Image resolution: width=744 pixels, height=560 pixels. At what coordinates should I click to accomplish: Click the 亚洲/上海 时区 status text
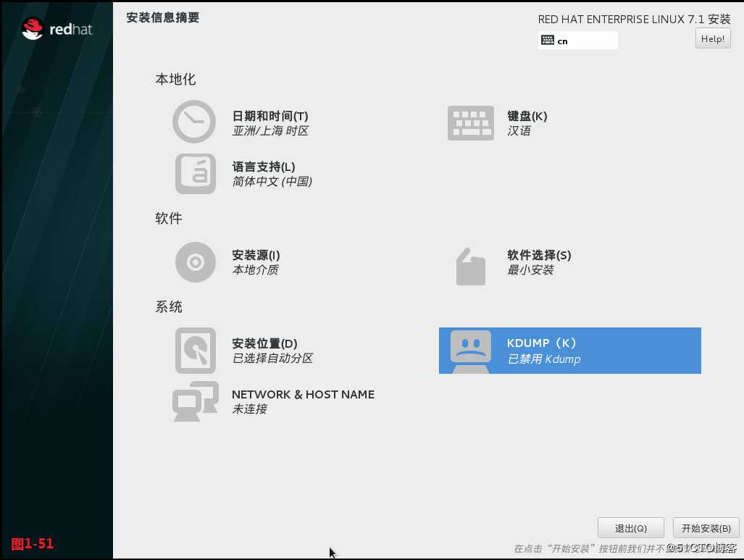(270, 130)
